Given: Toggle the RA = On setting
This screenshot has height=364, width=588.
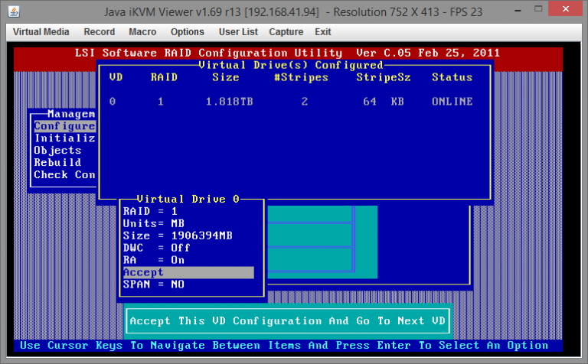Looking at the screenshot, I should [x=153, y=260].
